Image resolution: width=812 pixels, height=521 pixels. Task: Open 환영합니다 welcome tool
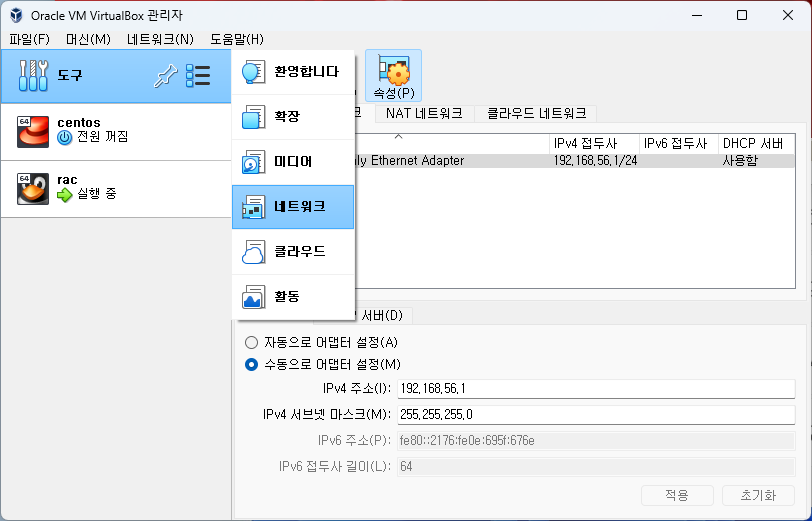click(293, 72)
